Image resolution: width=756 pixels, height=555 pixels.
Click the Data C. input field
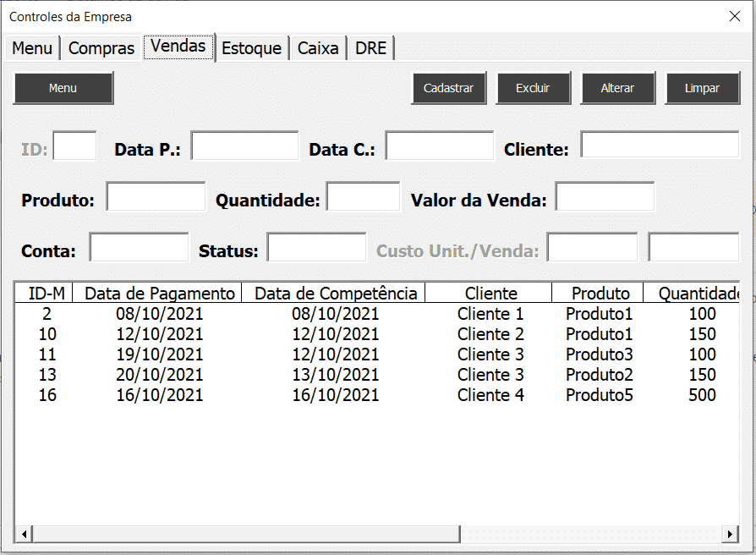click(x=440, y=146)
